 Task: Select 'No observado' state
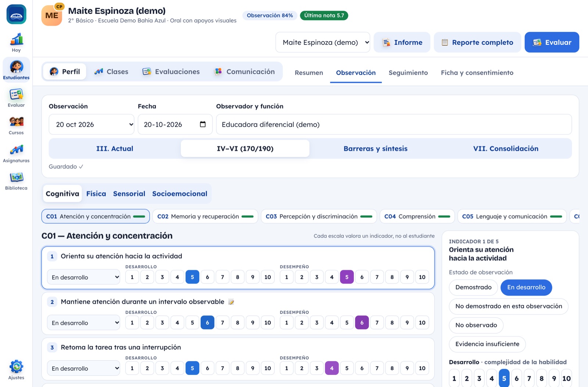[x=476, y=325]
